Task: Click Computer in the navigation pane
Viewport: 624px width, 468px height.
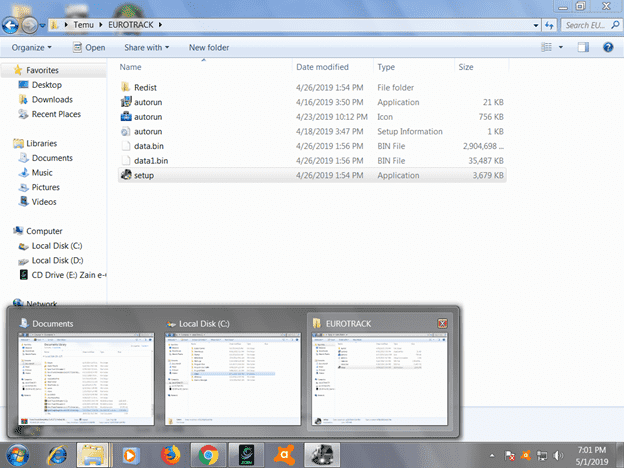Action: 44,231
